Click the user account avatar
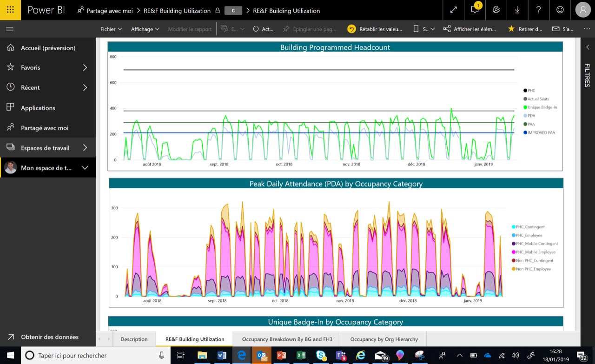Screen dimensions: 595x364 pyautogui.click(x=583, y=10)
